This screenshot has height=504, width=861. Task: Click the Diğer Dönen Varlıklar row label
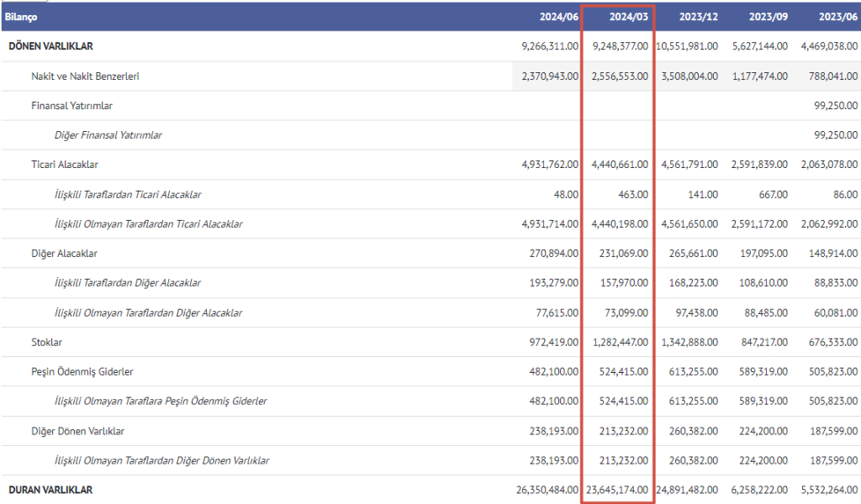pyautogui.click(x=78, y=431)
